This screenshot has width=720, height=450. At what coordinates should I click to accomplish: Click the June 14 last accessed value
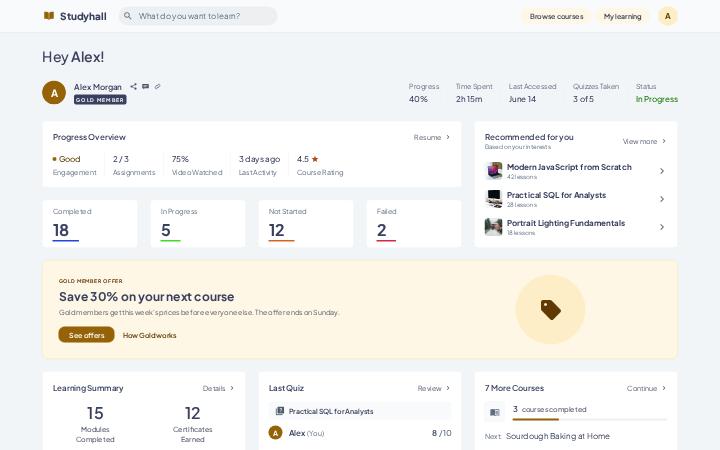coord(522,99)
